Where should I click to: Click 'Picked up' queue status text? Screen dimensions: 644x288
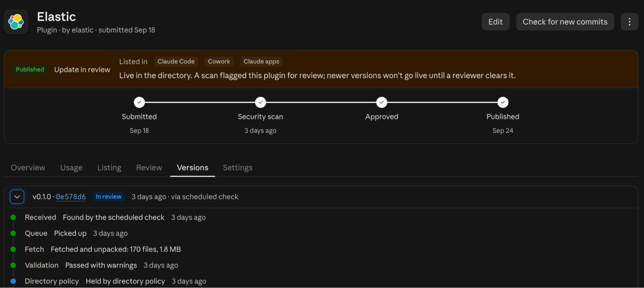(x=70, y=234)
